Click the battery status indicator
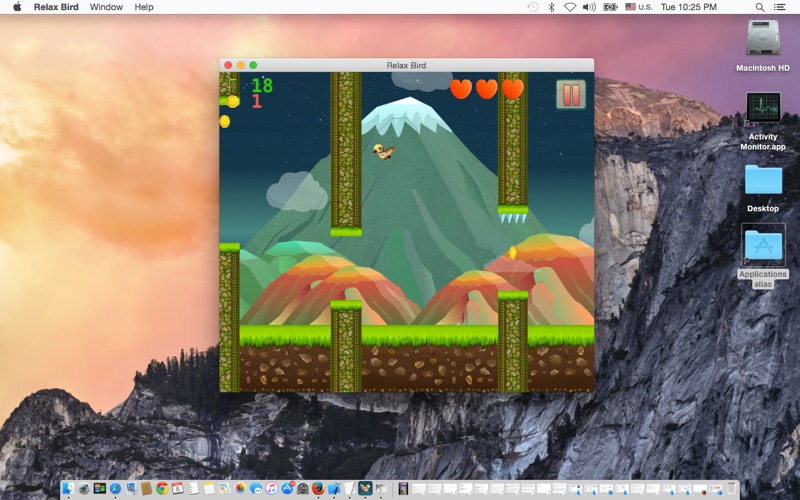Screen dimensions: 800x500 click(x=610, y=7)
